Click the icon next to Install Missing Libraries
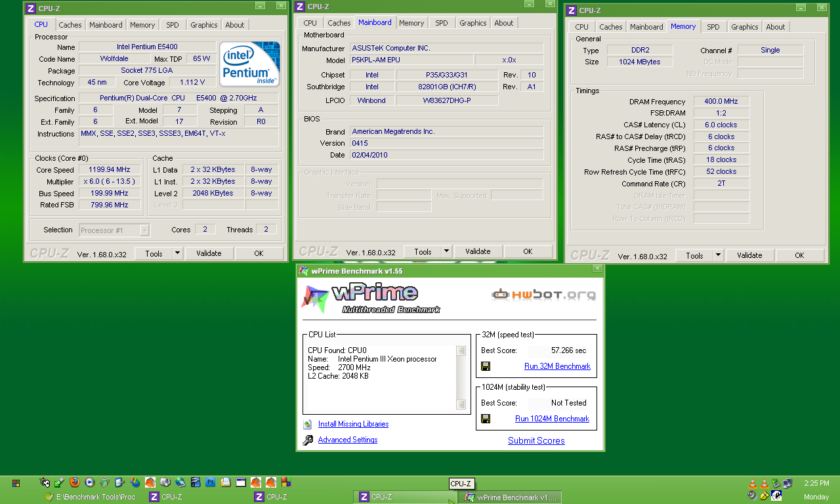Screen dimensions: 840x504 pyautogui.click(x=307, y=425)
